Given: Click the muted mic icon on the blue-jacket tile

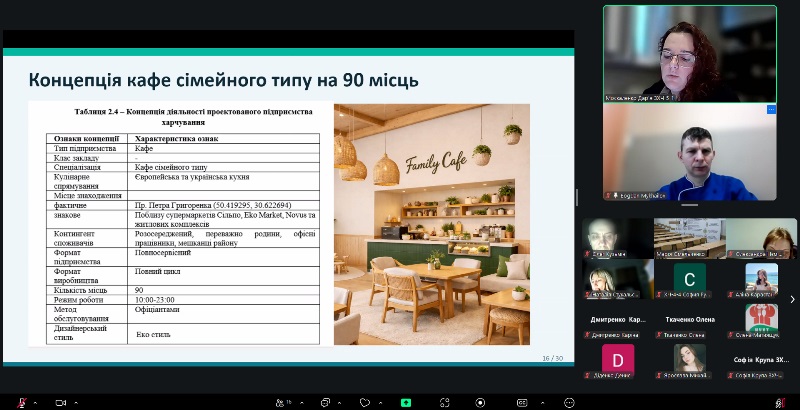Looking at the screenshot, I should 609,196.
